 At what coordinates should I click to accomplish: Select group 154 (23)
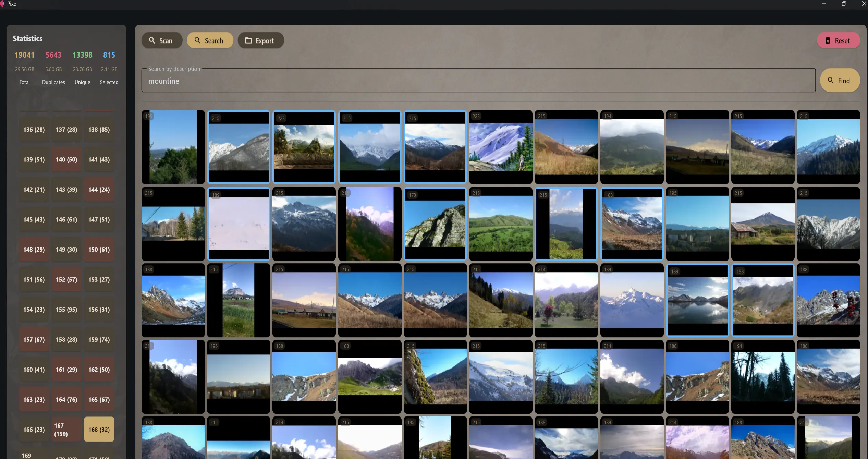click(x=34, y=310)
